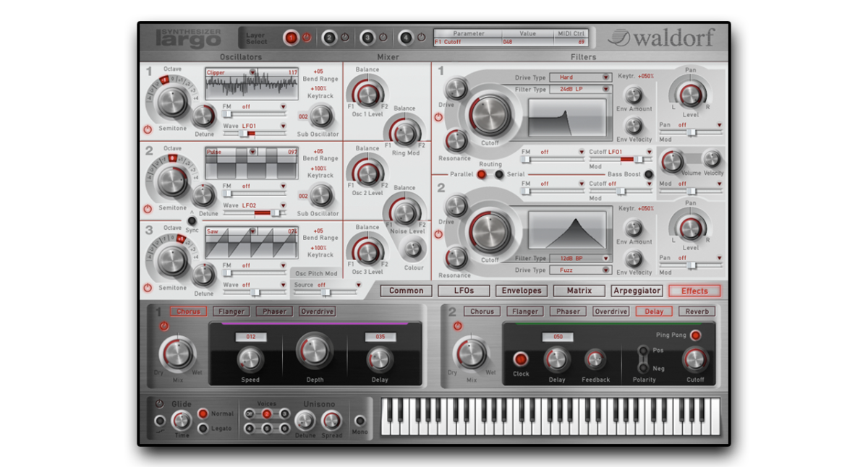Switch to the LFOs tab
The width and height of the screenshot is (868, 467).
tap(464, 291)
